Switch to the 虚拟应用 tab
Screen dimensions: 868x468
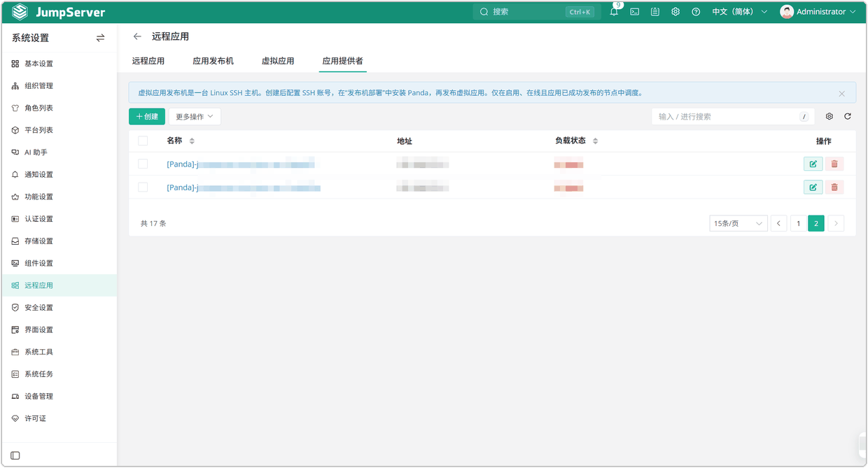[278, 61]
